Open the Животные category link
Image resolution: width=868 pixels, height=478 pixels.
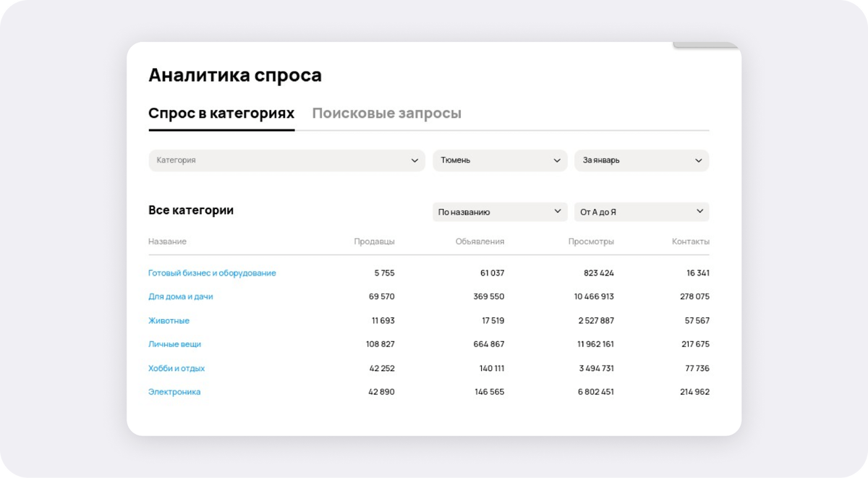point(169,320)
